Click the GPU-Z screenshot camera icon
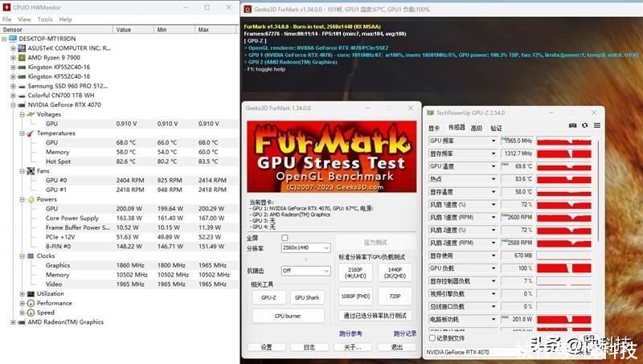The width and height of the screenshot is (643, 364). coord(573,125)
